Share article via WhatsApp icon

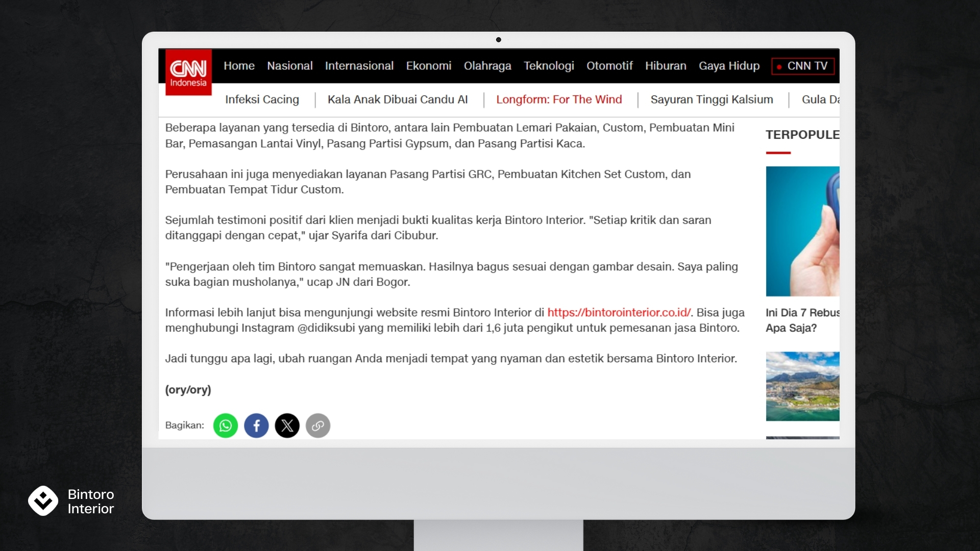(226, 425)
